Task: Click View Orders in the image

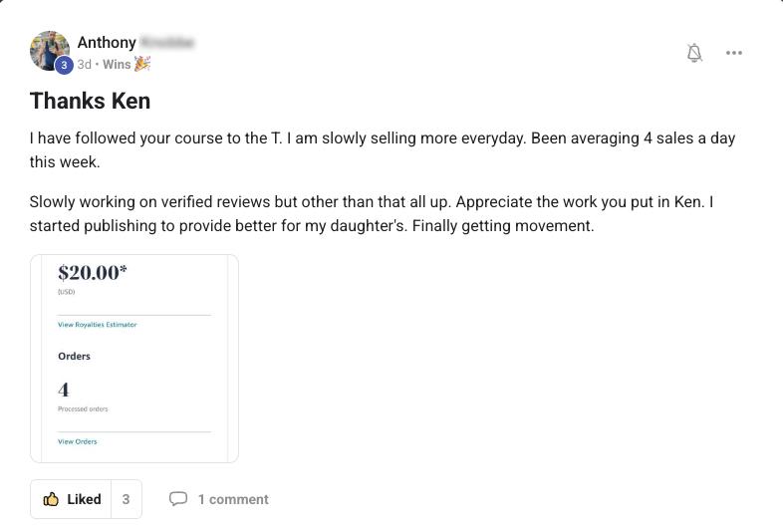Action: (x=78, y=441)
